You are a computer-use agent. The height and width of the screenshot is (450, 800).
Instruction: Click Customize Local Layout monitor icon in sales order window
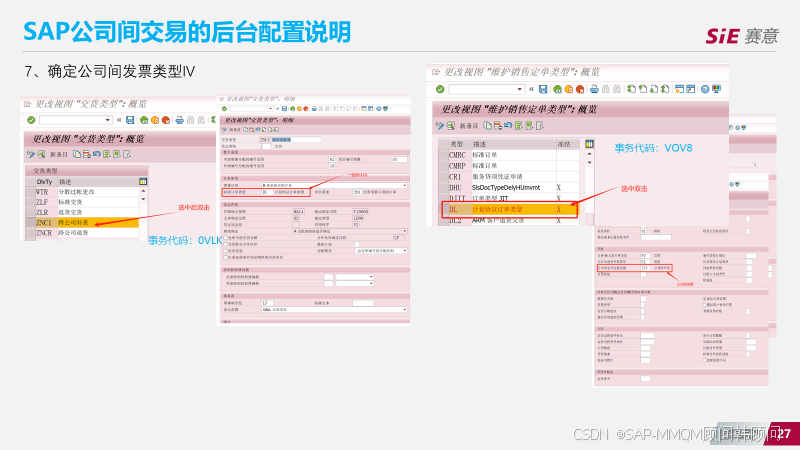tap(717, 89)
